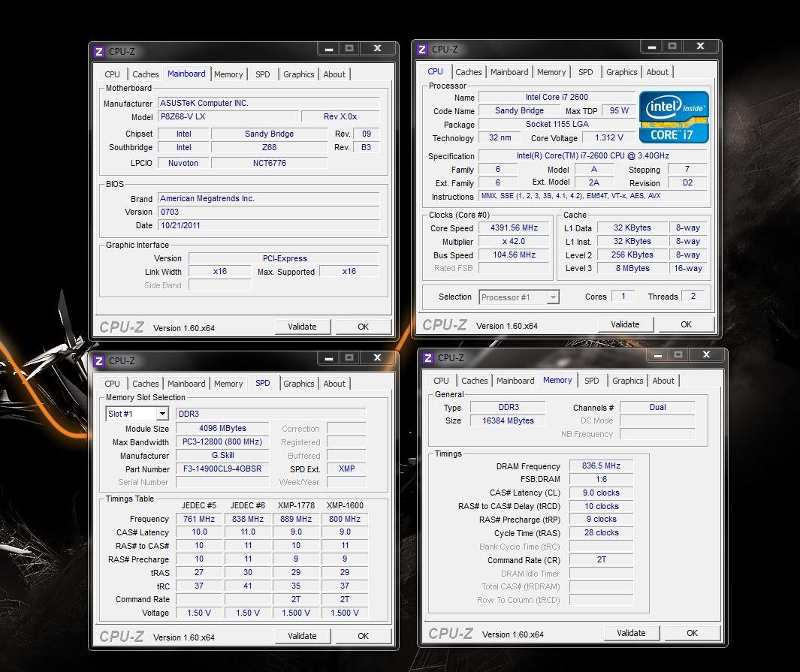Open the Processor #1 selection dropdown
The height and width of the screenshot is (672, 800).
pos(553,297)
